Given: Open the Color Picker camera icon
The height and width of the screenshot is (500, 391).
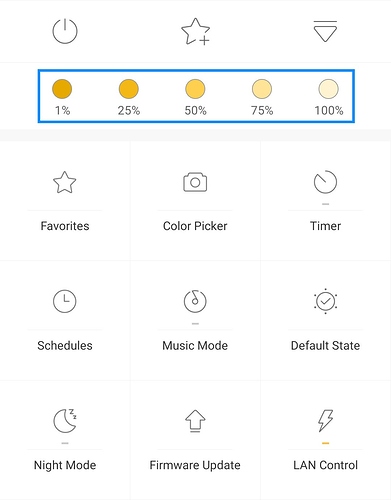Looking at the screenshot, I should [x=195, y=182].
